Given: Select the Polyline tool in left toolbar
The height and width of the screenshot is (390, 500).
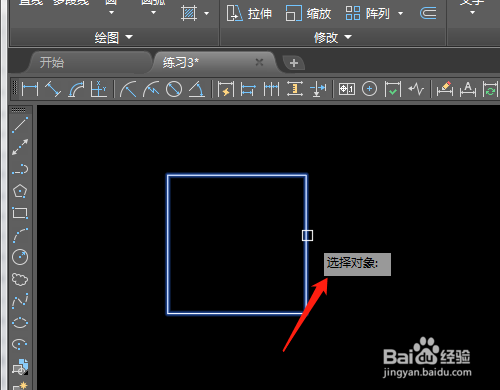Looking at the screenshot, I should [x=20, y=169].
